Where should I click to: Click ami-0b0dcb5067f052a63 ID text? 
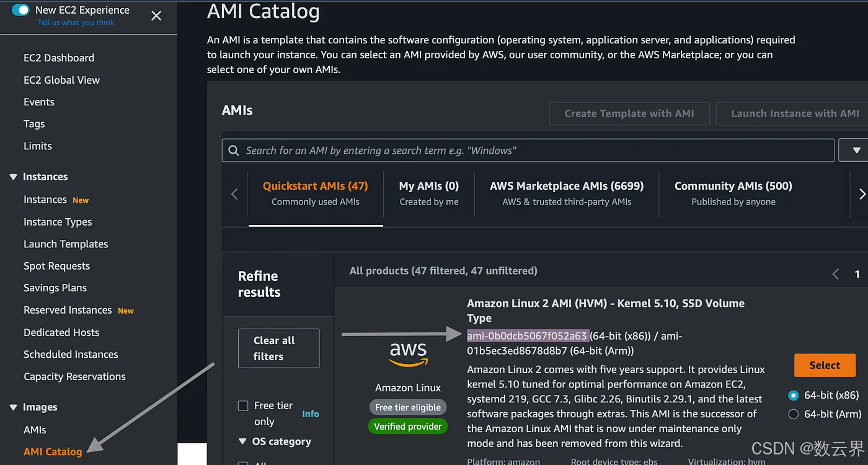coord(527,335)
